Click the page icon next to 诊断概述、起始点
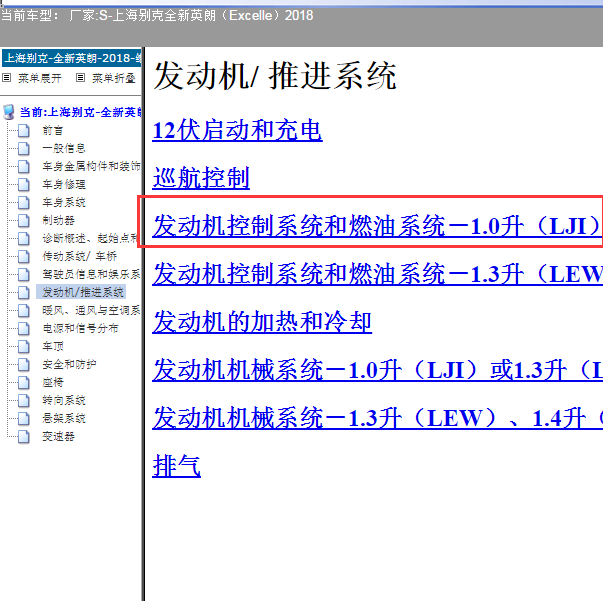The height and width of the screenshot is (601, 603). click(24, 238)
